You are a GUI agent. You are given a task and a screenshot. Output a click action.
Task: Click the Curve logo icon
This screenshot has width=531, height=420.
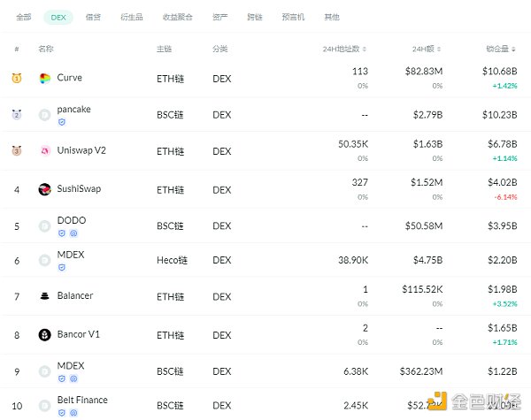tap(45, 79)
